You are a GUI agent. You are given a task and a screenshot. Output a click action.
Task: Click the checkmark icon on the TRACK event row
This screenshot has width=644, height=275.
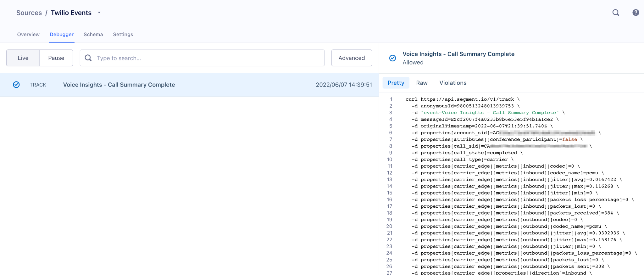tap(16, 85)
